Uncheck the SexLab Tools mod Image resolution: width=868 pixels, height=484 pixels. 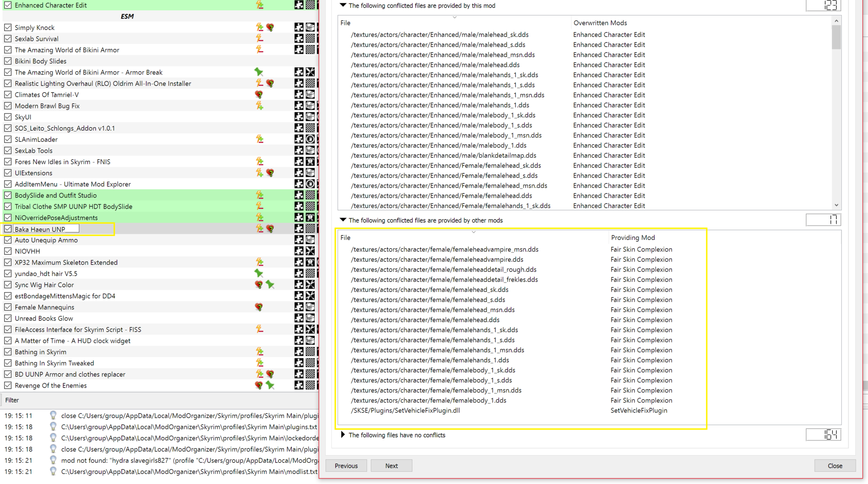[8, 150]
